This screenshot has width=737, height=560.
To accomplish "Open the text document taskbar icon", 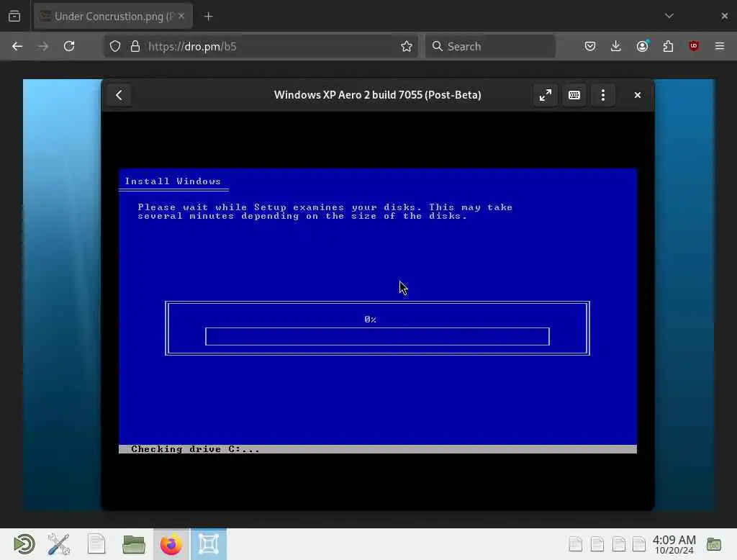I will pos(96,544).
